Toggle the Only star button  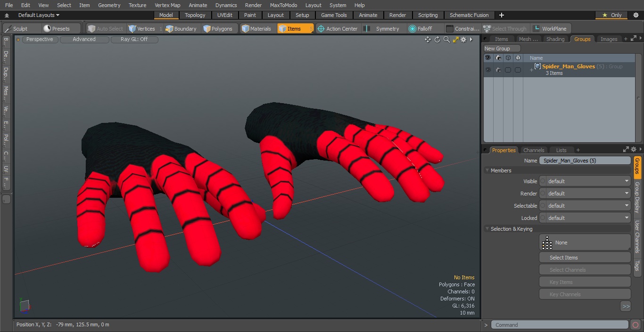point(612,15)
